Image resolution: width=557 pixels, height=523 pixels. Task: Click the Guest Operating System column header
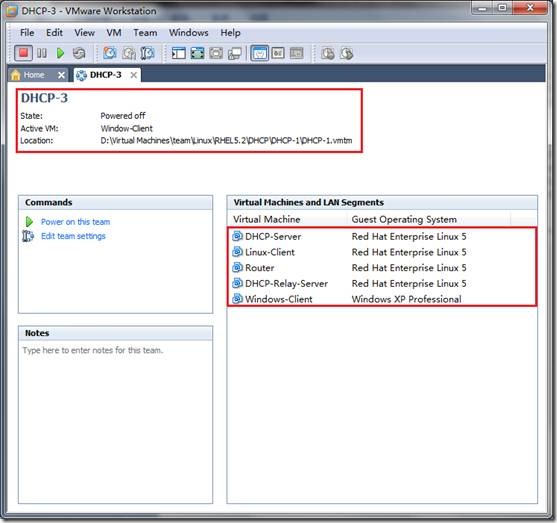coord(428,219)
